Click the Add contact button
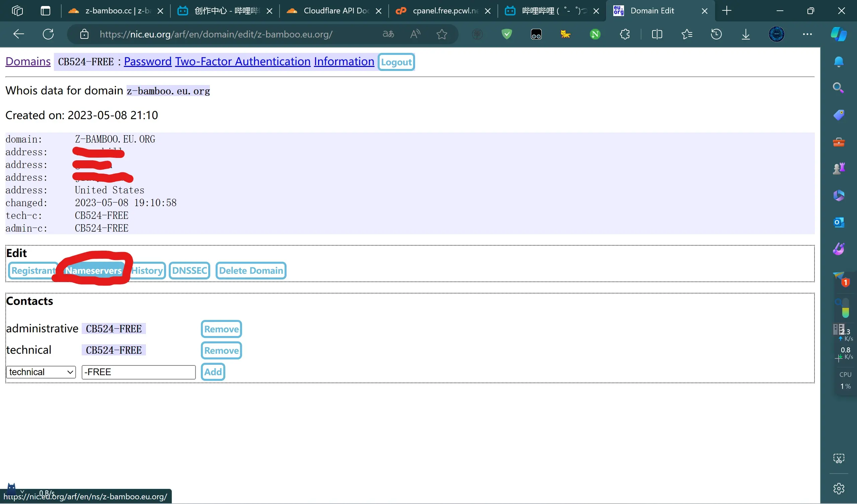The image size is (857, 504). point(213,371)
